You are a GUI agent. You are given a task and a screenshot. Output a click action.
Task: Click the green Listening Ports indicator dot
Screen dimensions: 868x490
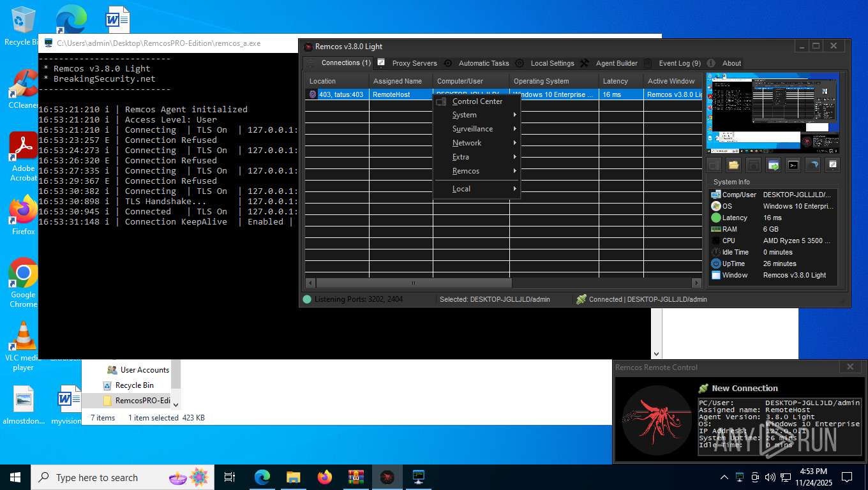point(307,299)
